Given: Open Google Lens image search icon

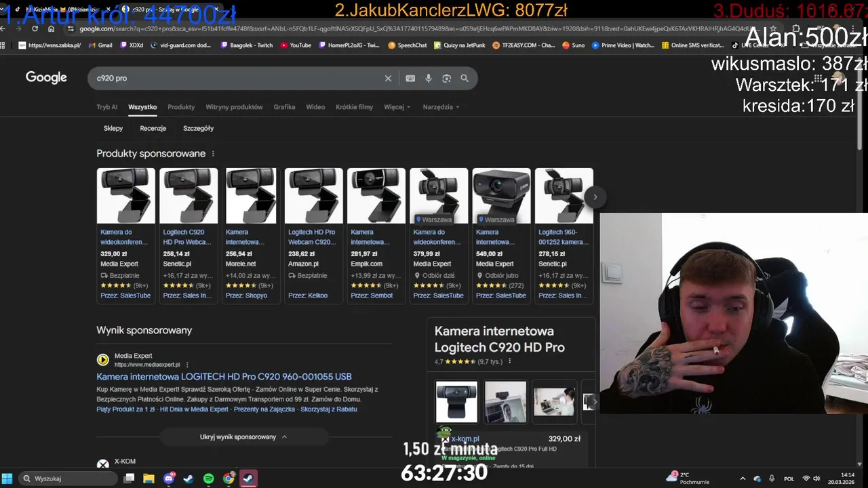Looking at the screenshot, I should pos(446,79).
